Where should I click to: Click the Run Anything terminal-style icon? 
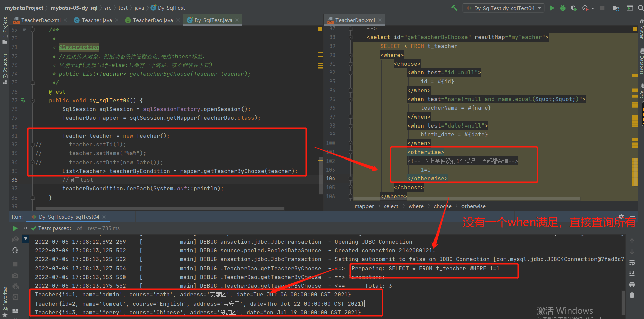click(x=630, y=8)
